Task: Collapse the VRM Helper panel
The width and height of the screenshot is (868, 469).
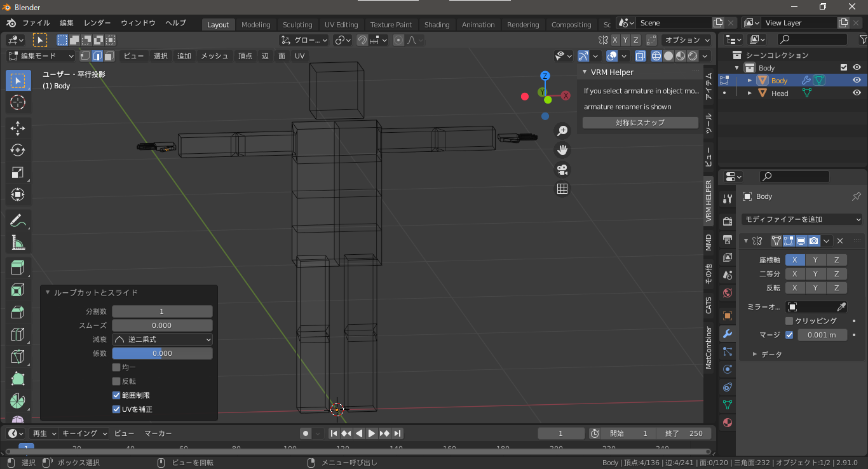Action: [585, 72]
